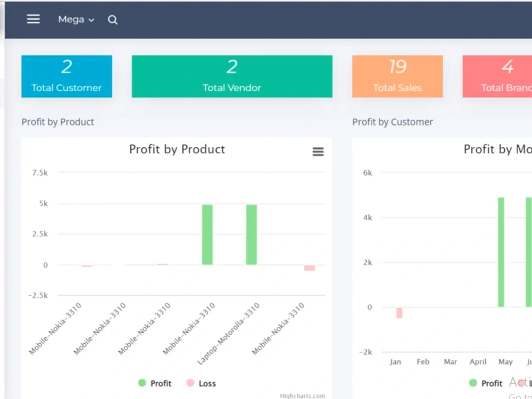Open the hamburger sidebar menu
532x399 pixels.
33,19
